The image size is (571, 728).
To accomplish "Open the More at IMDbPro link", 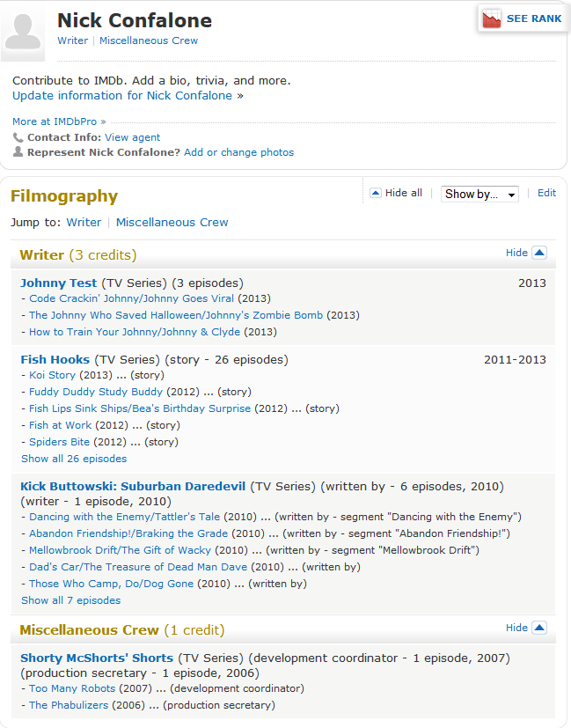I will (55, 121).
